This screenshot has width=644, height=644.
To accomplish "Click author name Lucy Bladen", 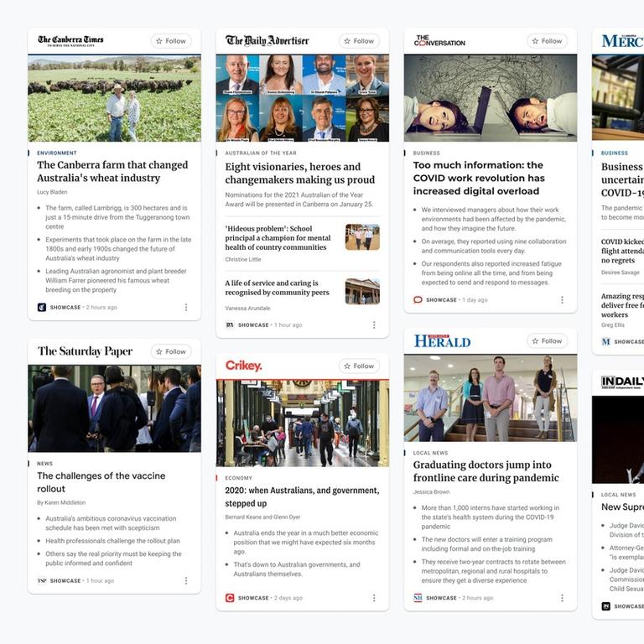I will [x=52, y=192].
